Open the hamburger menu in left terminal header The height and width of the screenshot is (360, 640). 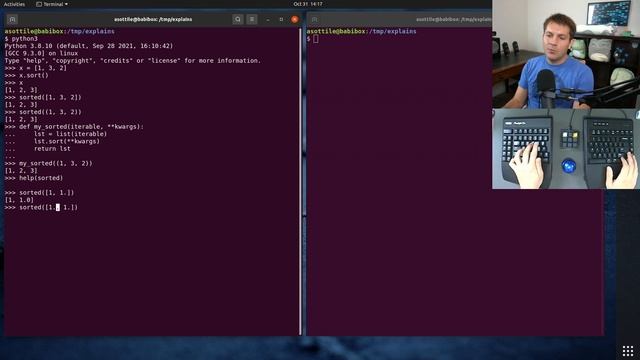tap(252, 19)
